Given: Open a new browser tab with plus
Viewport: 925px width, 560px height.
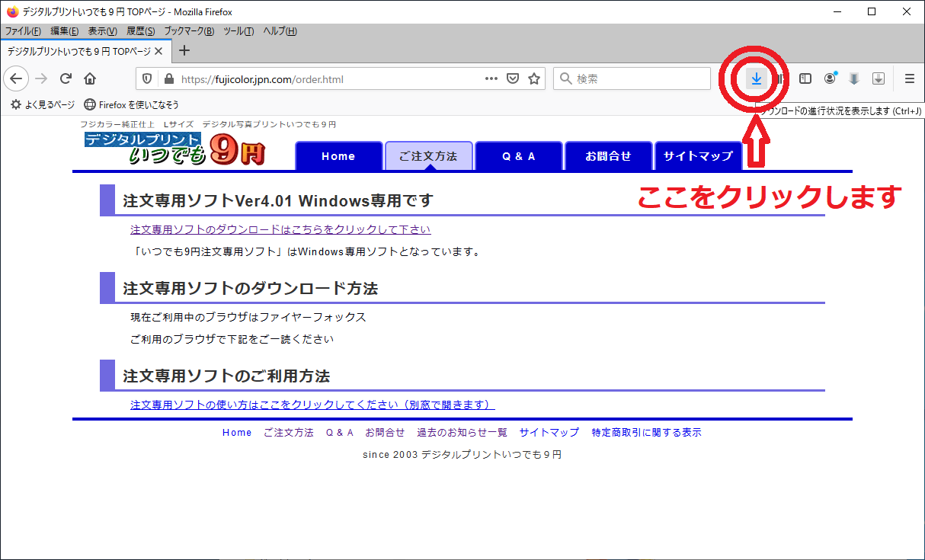Looking at the screenshot, I should [x=184, y=51].
